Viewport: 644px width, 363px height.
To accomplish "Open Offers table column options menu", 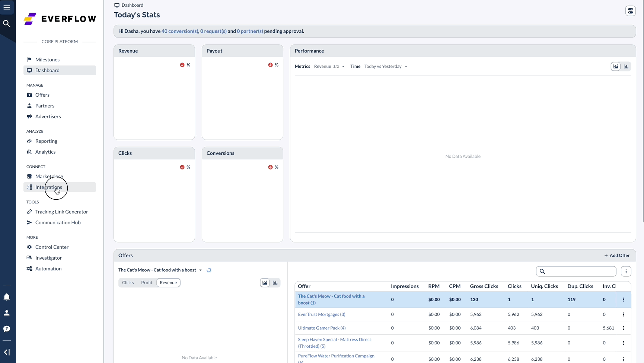I will pos(626,272).
